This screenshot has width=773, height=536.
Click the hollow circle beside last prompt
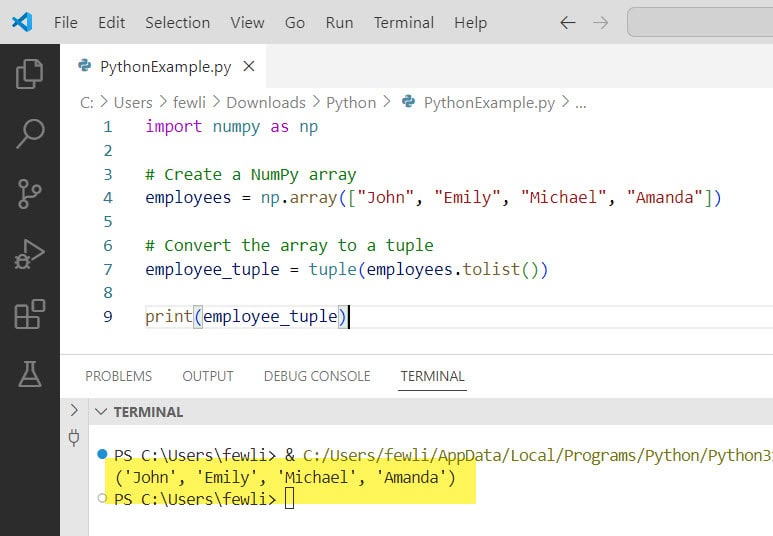pos(102,498)
